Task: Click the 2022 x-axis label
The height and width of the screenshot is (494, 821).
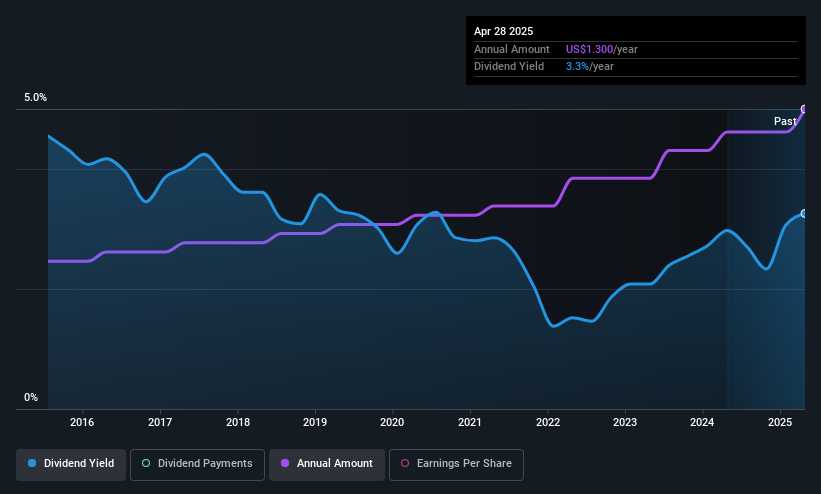Action: click(x=548, y=422)
